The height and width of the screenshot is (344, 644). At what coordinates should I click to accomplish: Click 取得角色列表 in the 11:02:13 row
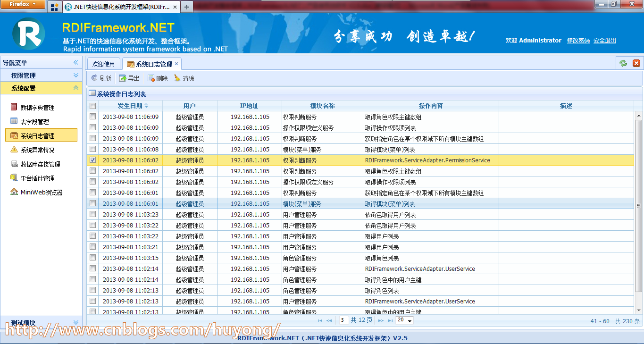(x=382, y=290)
